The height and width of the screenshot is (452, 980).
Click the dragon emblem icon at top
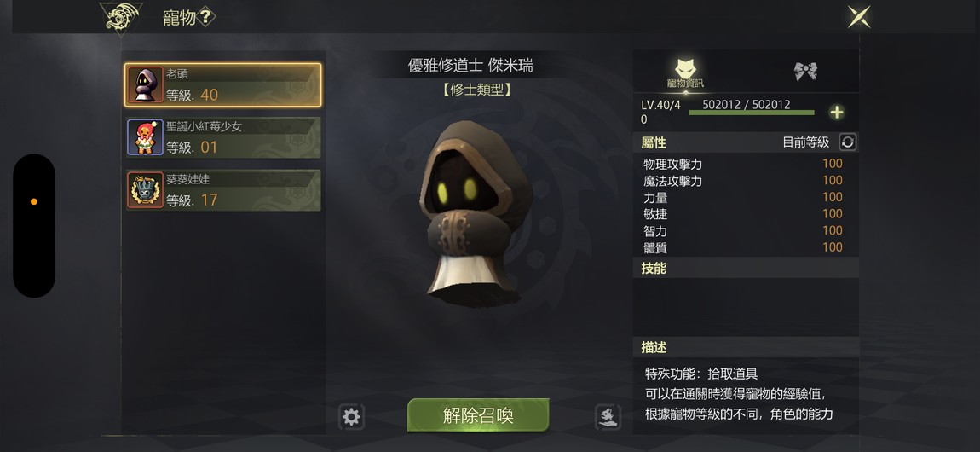121,17
